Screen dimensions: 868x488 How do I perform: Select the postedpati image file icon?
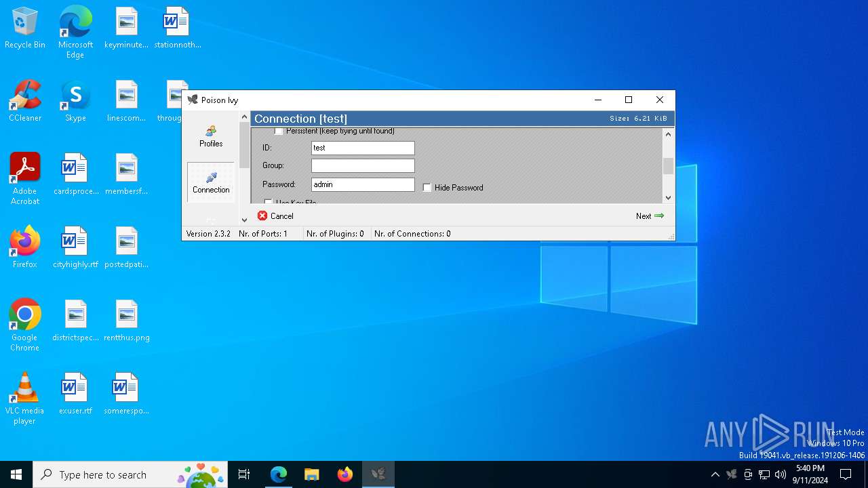click(126, 247)
